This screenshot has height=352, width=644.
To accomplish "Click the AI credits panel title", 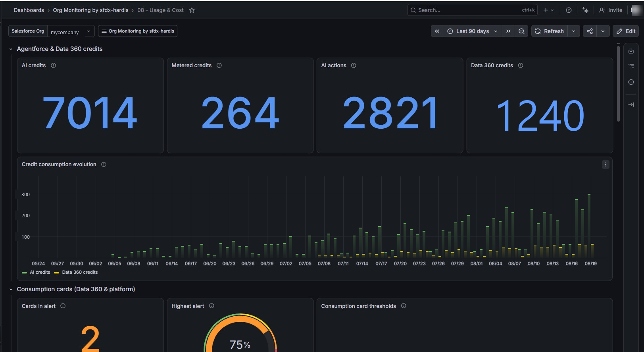I will pyautogui.click(x=34, y=66).
